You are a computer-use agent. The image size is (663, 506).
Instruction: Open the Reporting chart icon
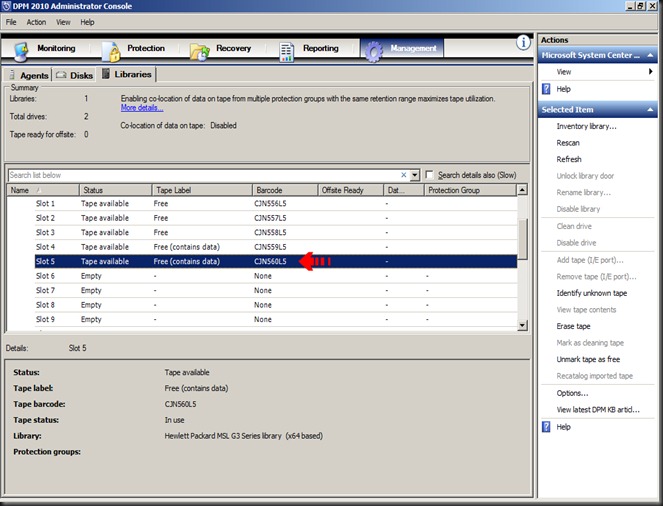(x=287, y=52)
